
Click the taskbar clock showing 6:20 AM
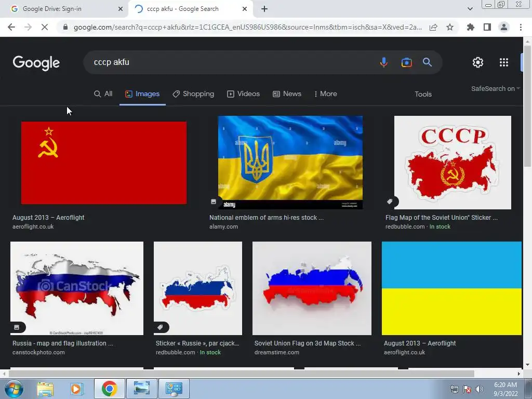point(506,389)
